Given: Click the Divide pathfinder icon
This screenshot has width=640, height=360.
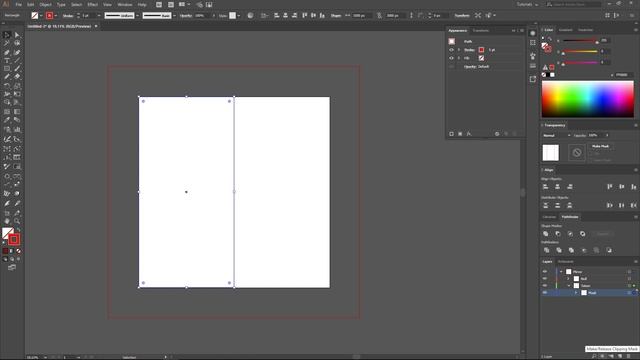Looking at the screenshot, I should (x=547, y=250).
